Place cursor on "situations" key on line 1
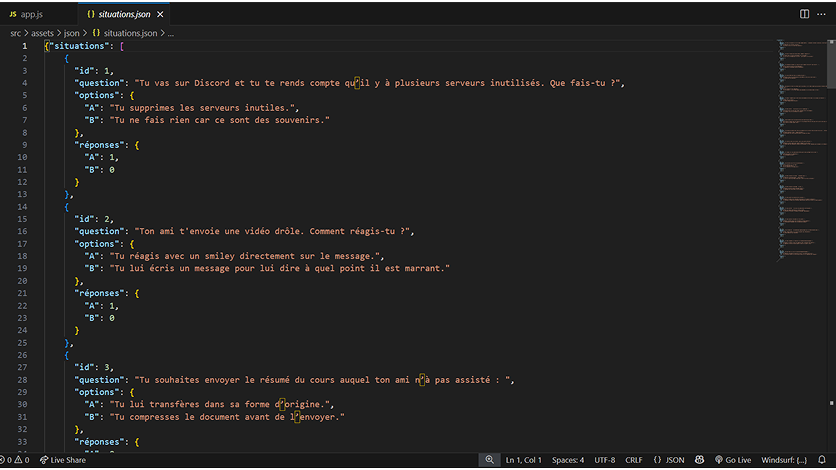Screen dimensions: 836x470 click(x=79, y=46)
